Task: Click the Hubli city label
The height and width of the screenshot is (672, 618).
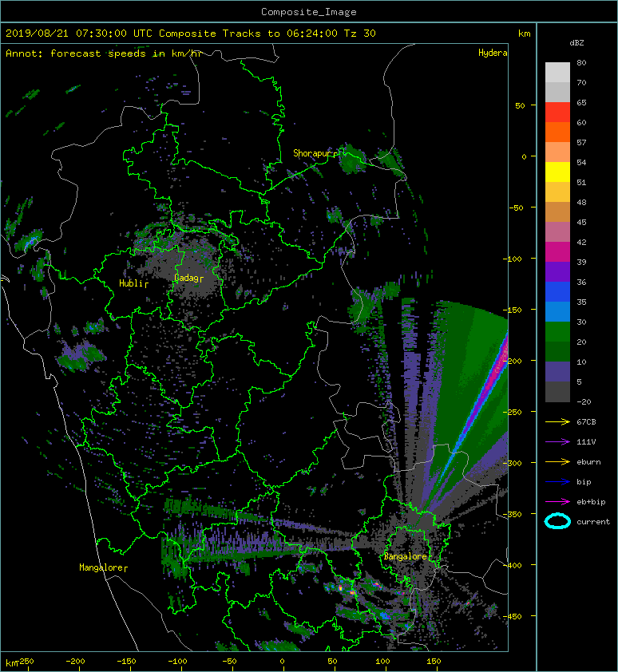Action: pos(131,283)
